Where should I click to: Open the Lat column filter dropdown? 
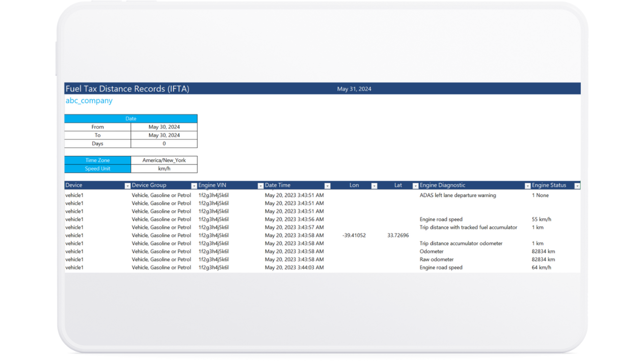tap(415, 186)
